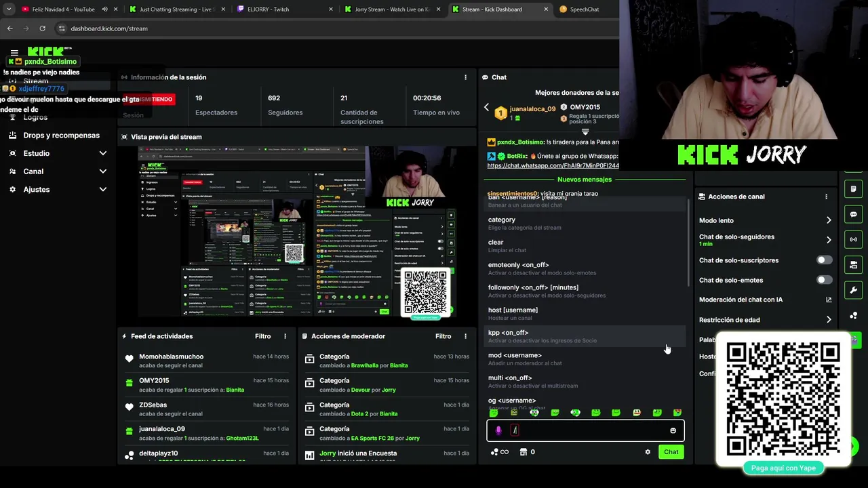Click the channel points icon below chat
868x488 pixels.
[494, 452]
